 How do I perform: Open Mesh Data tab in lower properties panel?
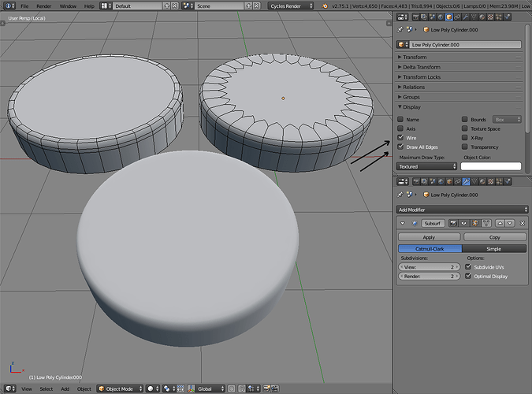tap(474, 182)
